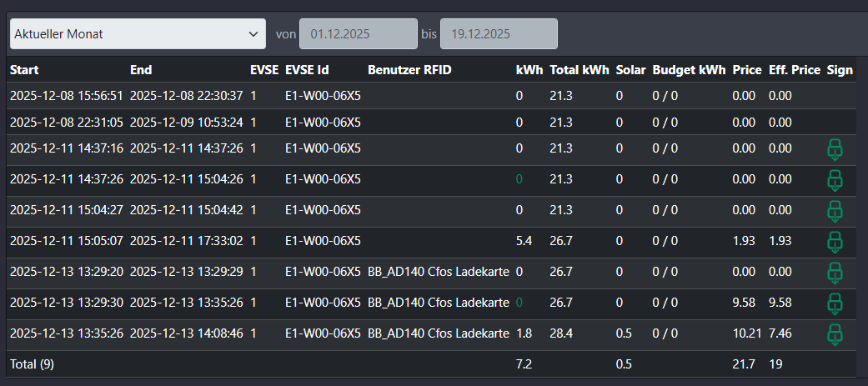868x386 pixels.
Task: Open signature icon for session starting 2025-12-13 13:29:20
Action: 835,273
